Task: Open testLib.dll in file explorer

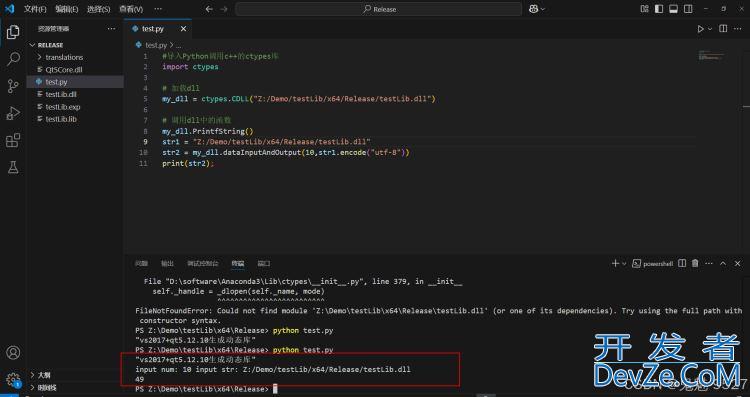Action: tap(76, 95)
